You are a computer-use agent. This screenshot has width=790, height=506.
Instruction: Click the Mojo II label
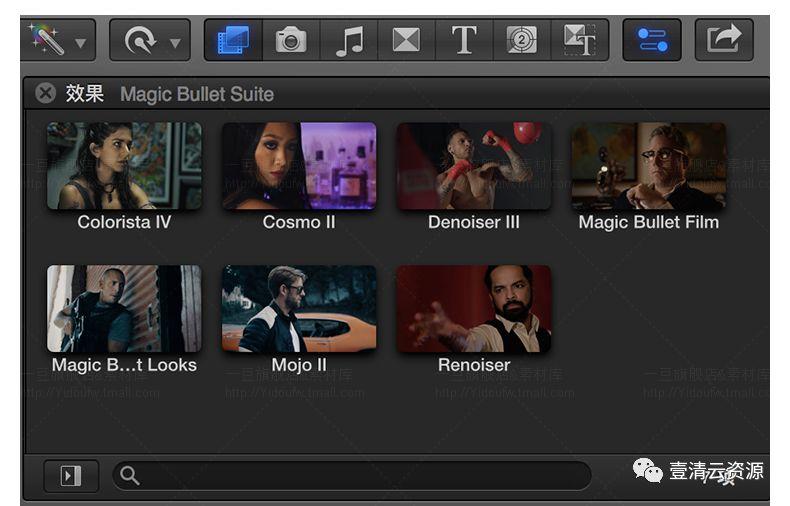(x=299, y=365)
